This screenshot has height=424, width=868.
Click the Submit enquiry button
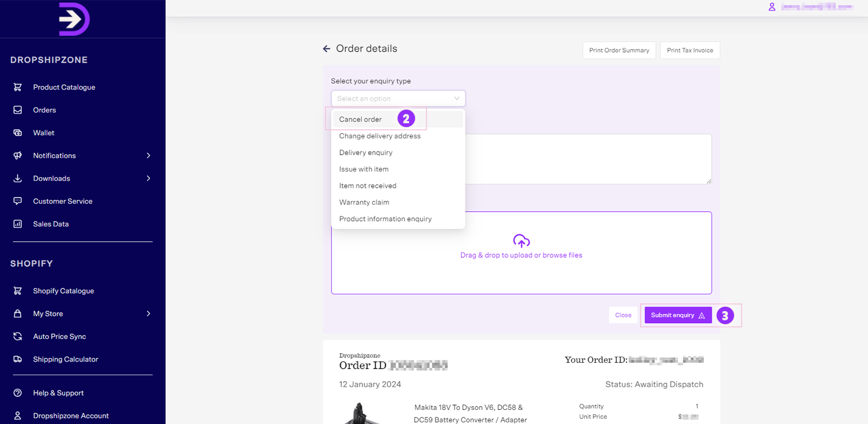[x=678, y=315]
